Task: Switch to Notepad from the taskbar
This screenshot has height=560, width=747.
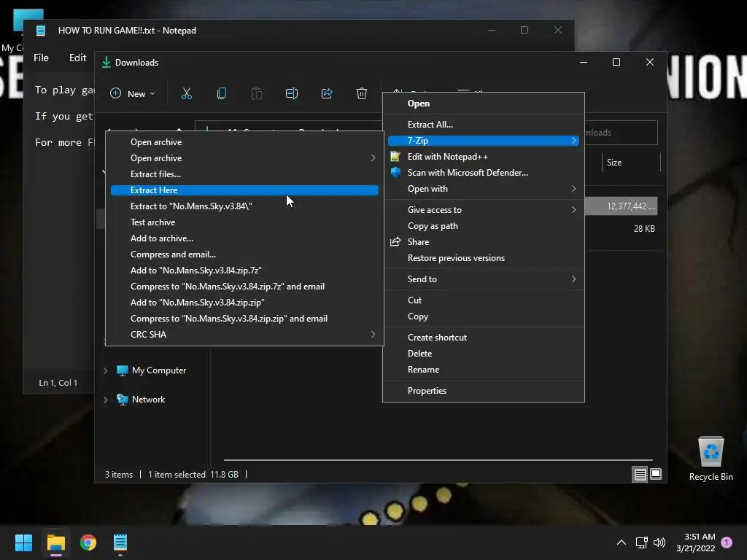Action: (x=120, y=542)
